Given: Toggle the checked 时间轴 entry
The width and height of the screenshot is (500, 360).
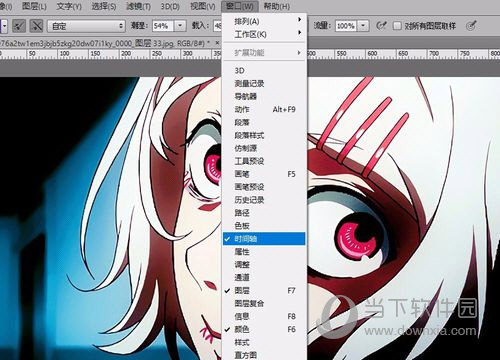Looking at the screenshot, I should click(264, 239).
